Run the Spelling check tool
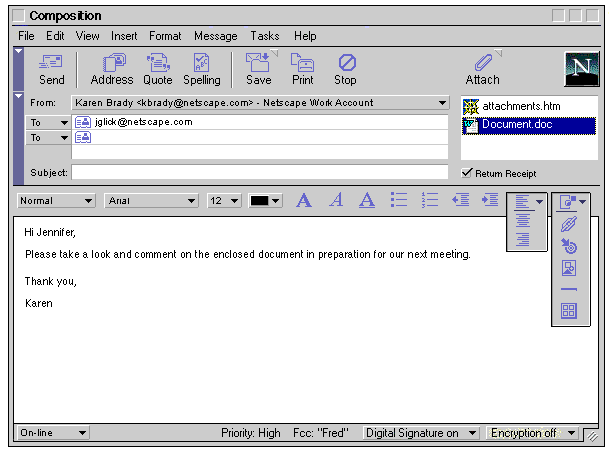Image resolution: width=612 pixels, height=454 pixels. (x=201, y=68)
